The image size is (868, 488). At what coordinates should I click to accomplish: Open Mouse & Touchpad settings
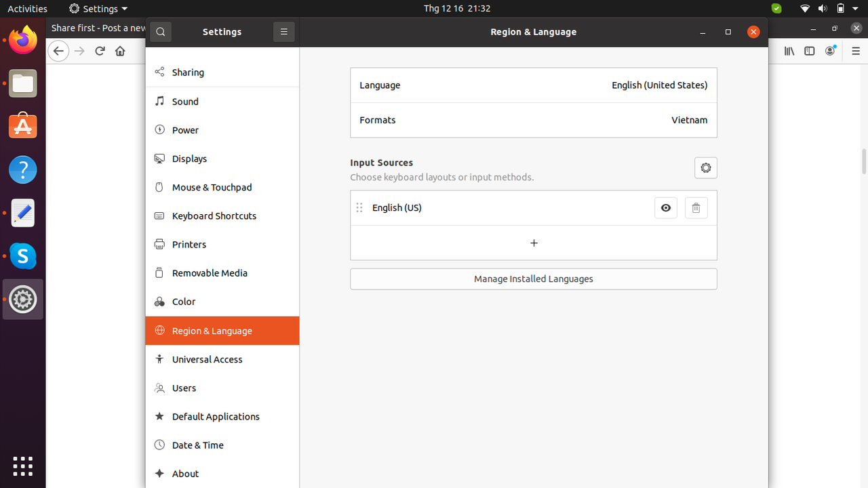222,187
